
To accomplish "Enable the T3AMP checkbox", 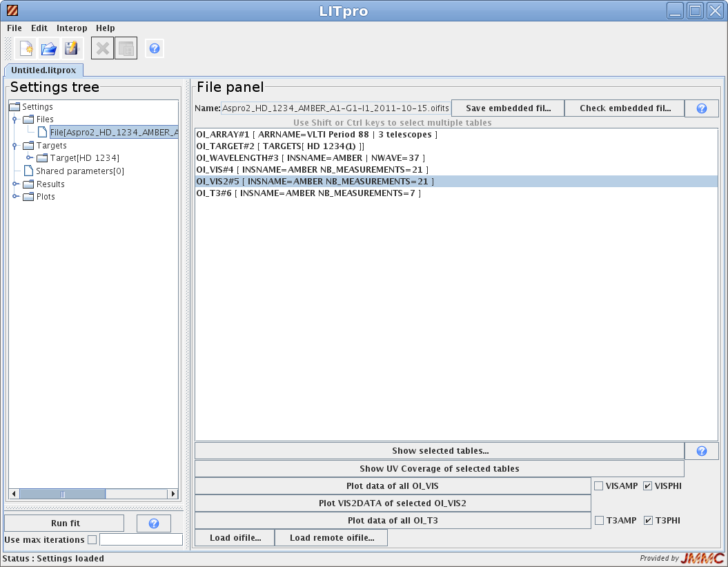I will [600, 520].
